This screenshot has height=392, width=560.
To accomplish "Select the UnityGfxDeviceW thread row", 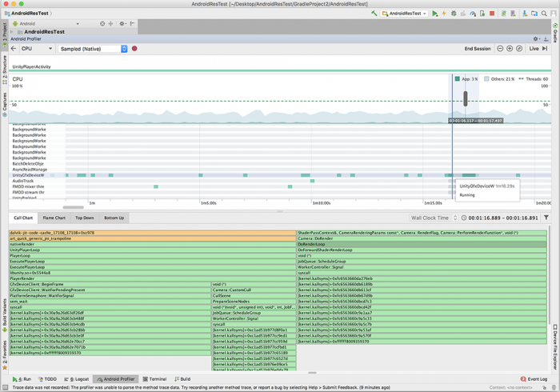I will [x=29, y=175].
